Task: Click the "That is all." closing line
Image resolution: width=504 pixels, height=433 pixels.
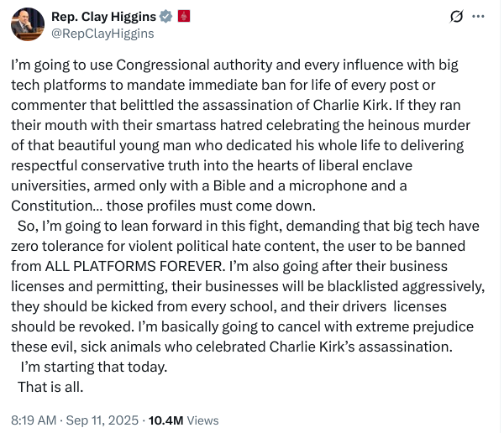Action: tap(50, 387)
